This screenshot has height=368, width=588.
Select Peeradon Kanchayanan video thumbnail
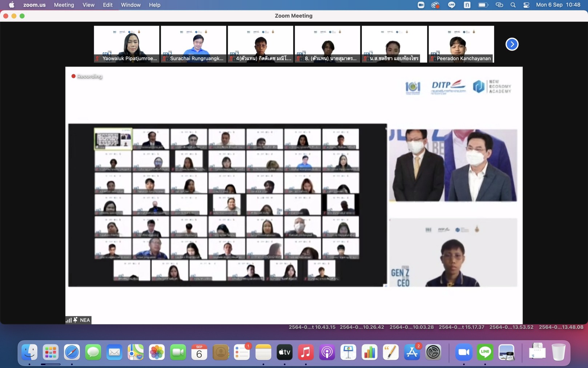(461, 44)
